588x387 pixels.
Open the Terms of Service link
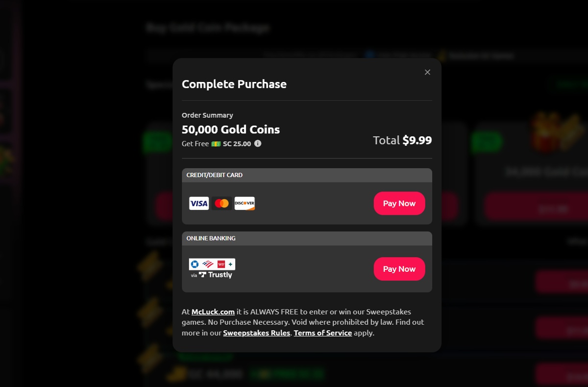(x=323, y=333)
